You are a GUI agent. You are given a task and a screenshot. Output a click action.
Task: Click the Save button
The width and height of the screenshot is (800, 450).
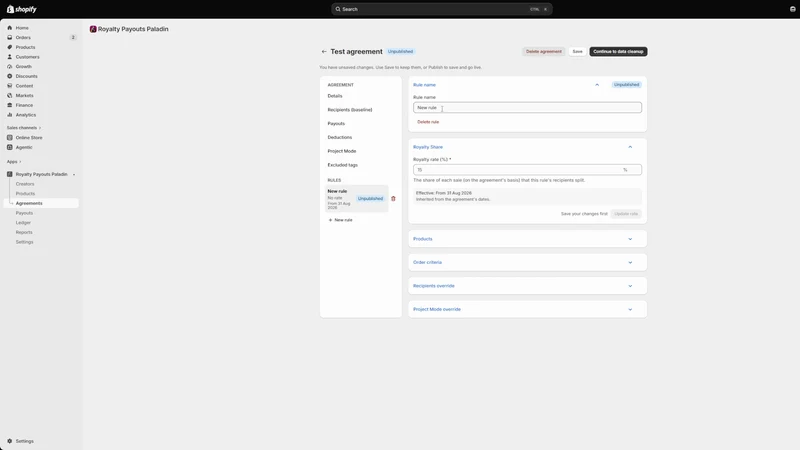(577, 52)
